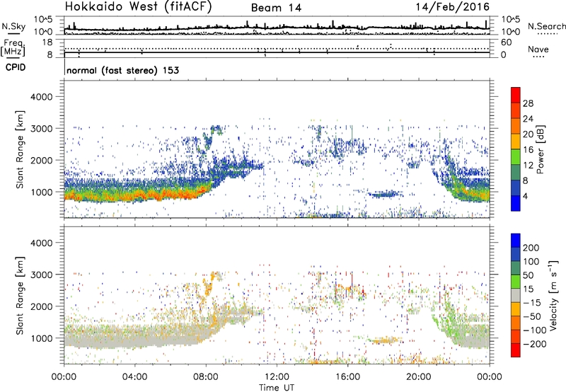The height and width of the screenshot is (392, 566).
Task: Select the Freq. [MHz] axis label
Action: coord(13,47)
